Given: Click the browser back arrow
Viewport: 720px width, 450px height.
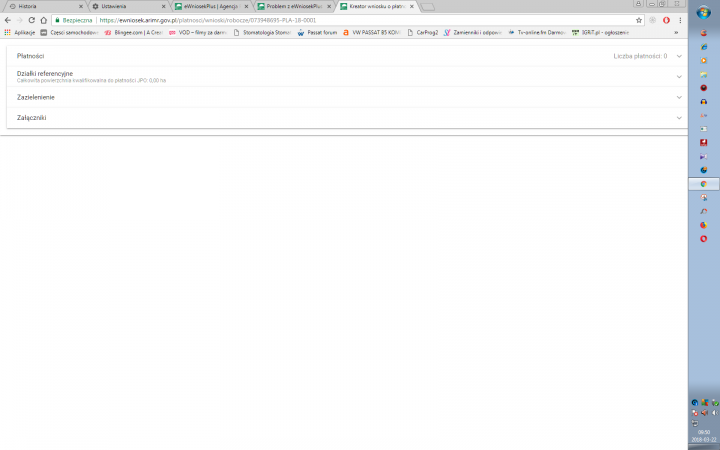Looking at the screenshot, I should (x=7, y=19).
